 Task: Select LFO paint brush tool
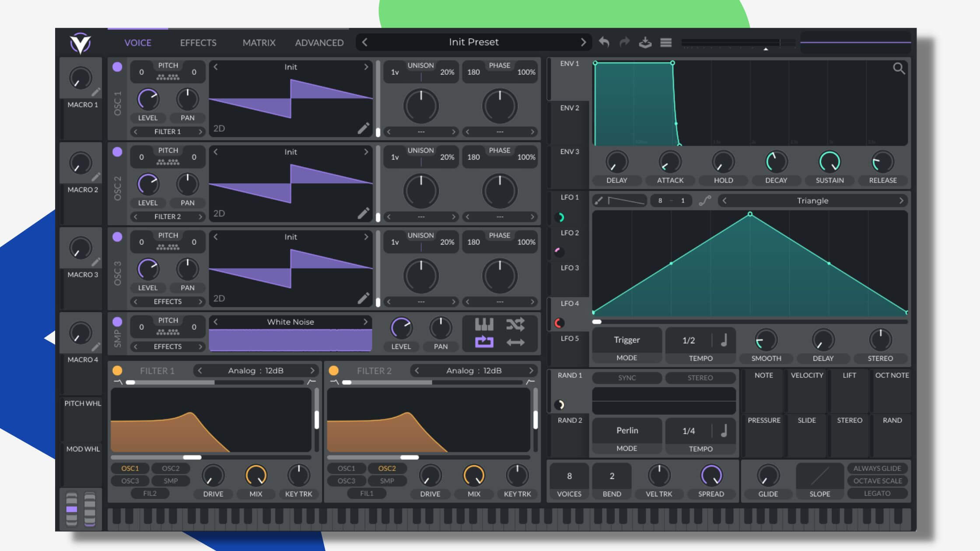pyautogui.click(x=599, y=200)
